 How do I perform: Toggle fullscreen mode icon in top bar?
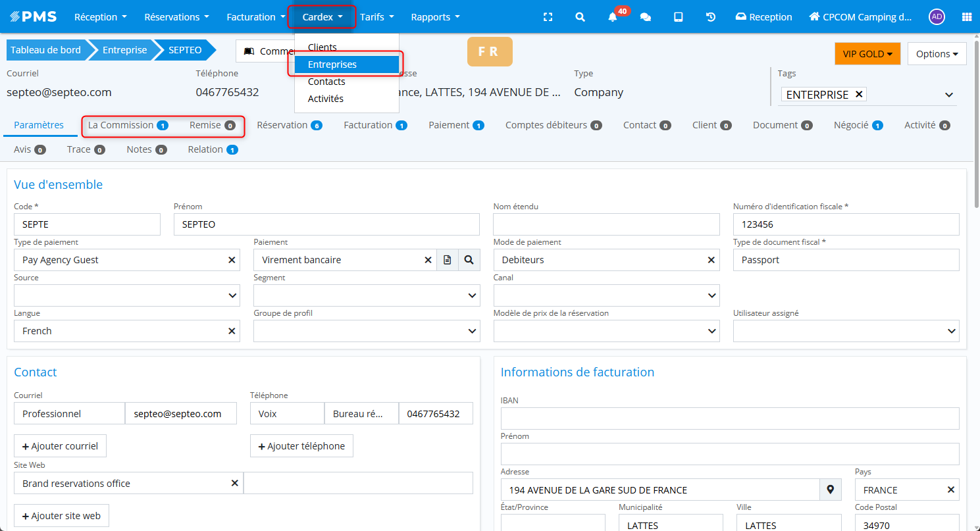[548, 17]
